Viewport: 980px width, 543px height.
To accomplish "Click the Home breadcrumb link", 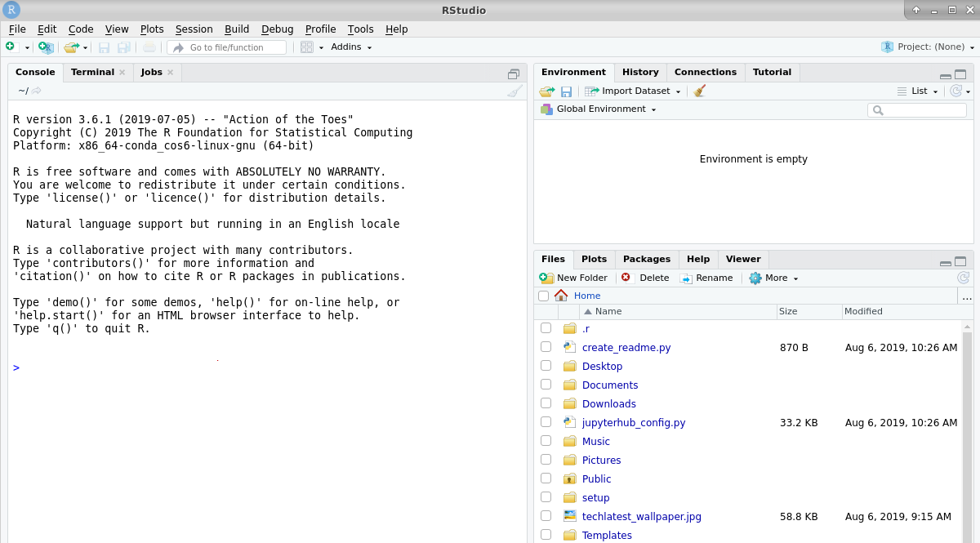I will pos(587,296).
